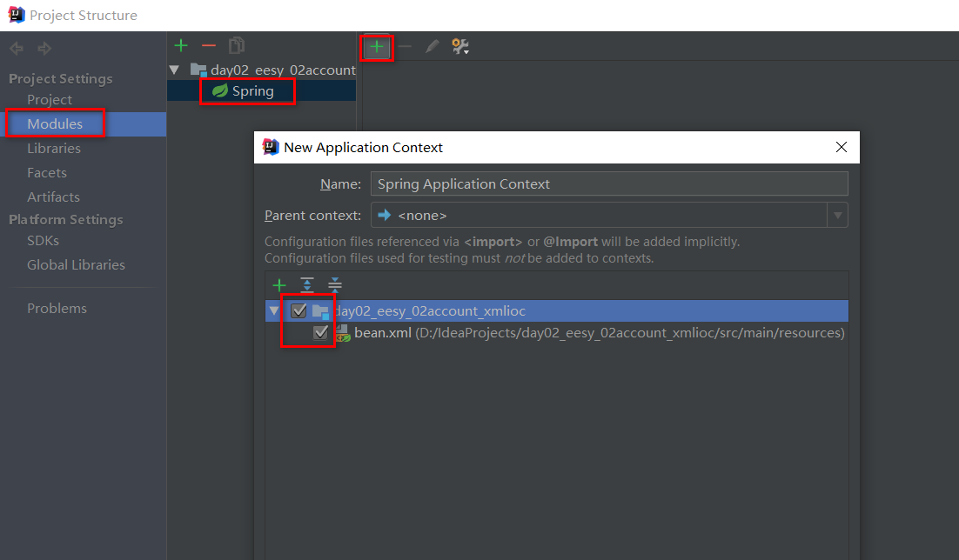
Task: Click the Name: label
Action: (340, 184)
